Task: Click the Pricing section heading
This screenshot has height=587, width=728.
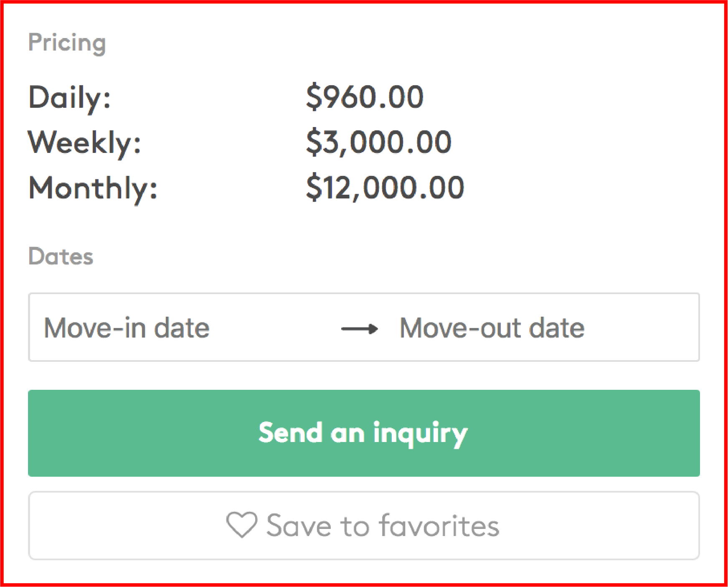Action: [67, 43]
